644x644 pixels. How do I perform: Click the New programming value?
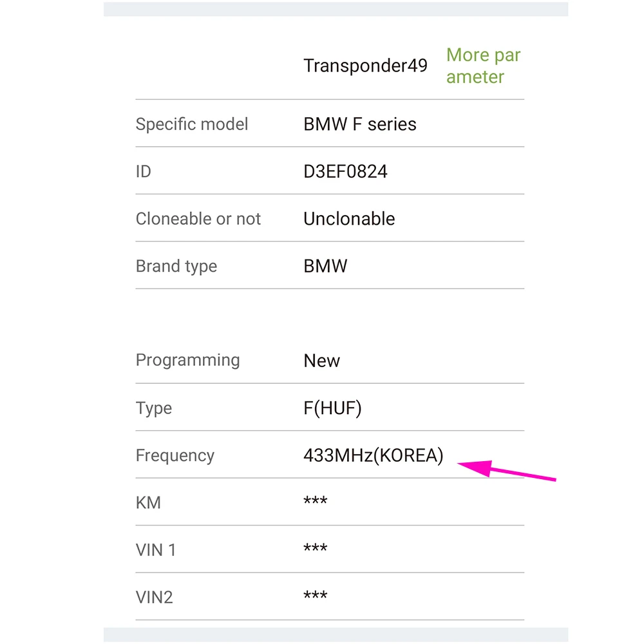[x=322, y=361]
